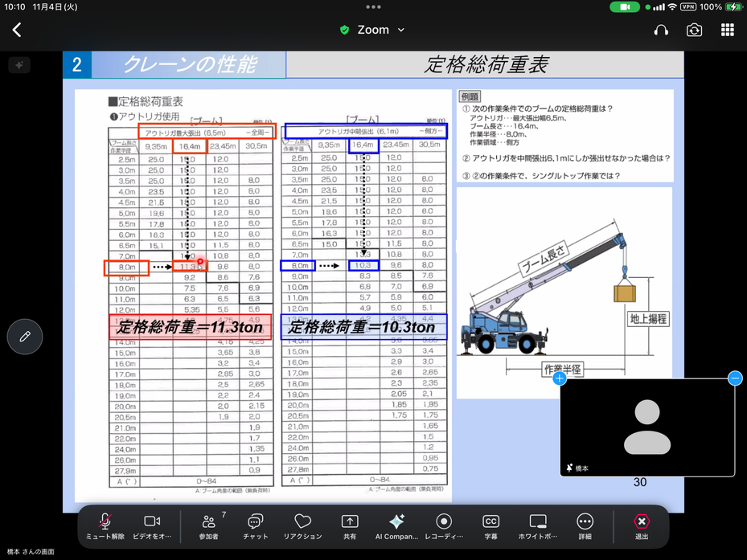The image size is (747, 560).
Task: Open the chat (チャット) panel
Action: [255, 525]
